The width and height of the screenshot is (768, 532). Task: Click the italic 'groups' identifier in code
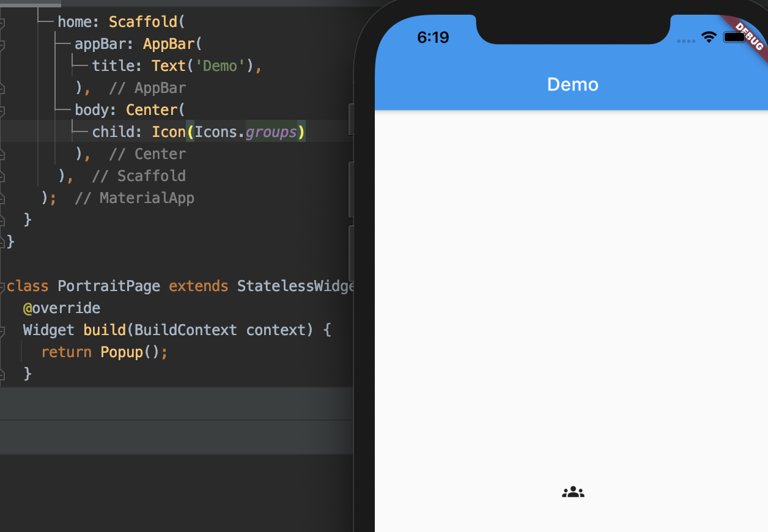[x=271, y=132]
